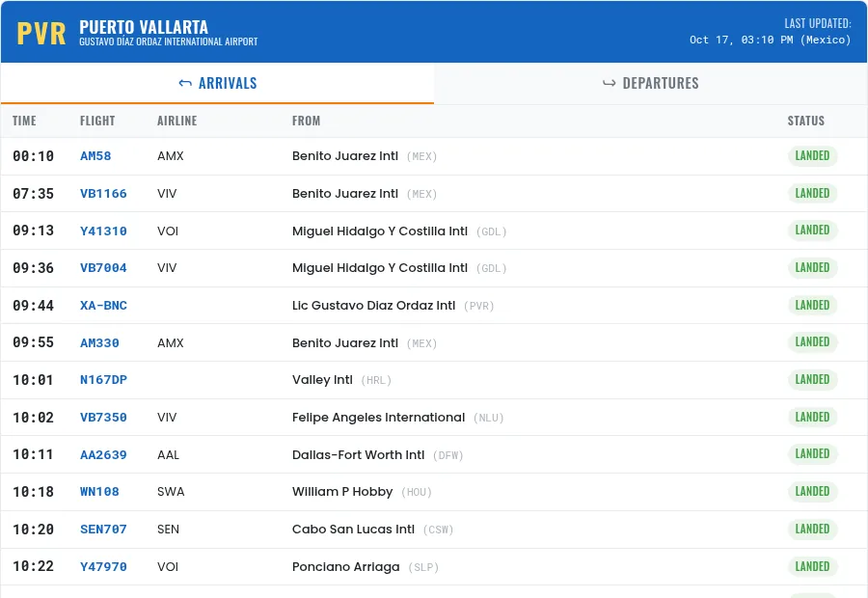
Task: Click the (HOU) airport code
Action: pyautogui.click(x=417, y=492)
